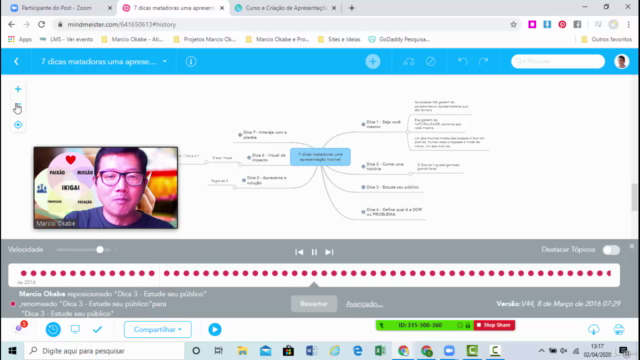The height and width of the screenshot is (360, 640).
Task: Open GoDaddy Pesquisa bookmark
Action: pyautogui.click(x=399, y=40)
